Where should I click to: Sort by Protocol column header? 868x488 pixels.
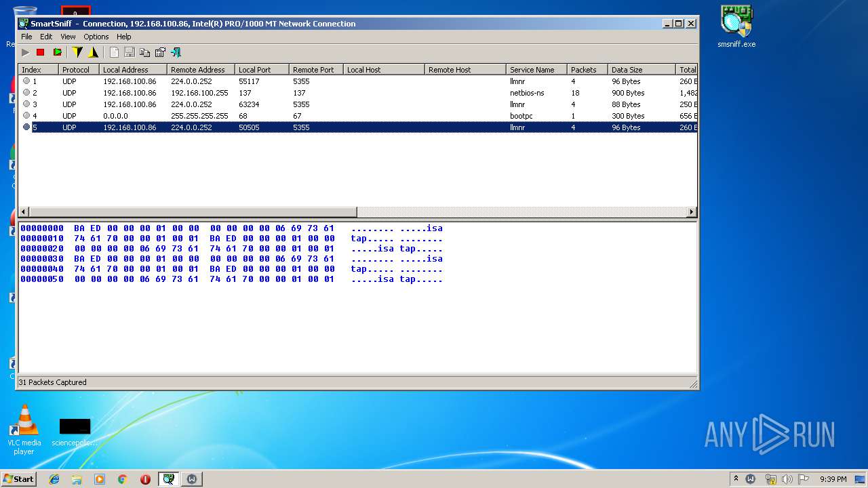pyautogui.click(x=79, y=70)
